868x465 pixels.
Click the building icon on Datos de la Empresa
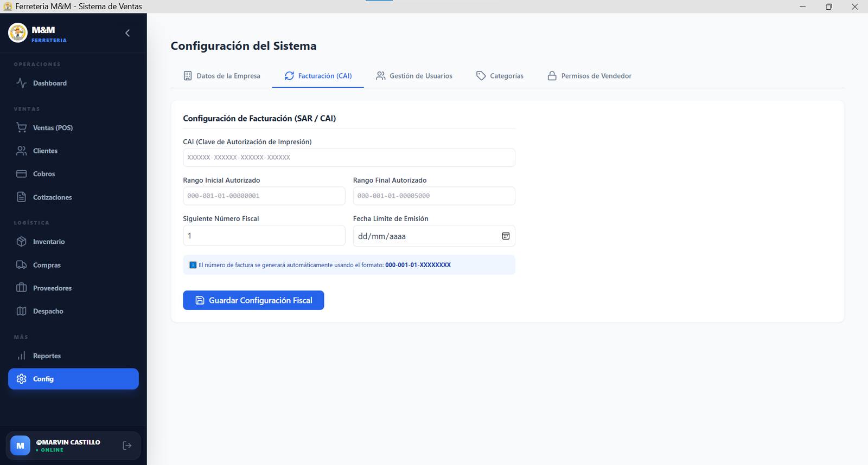(x=188, y=76)
